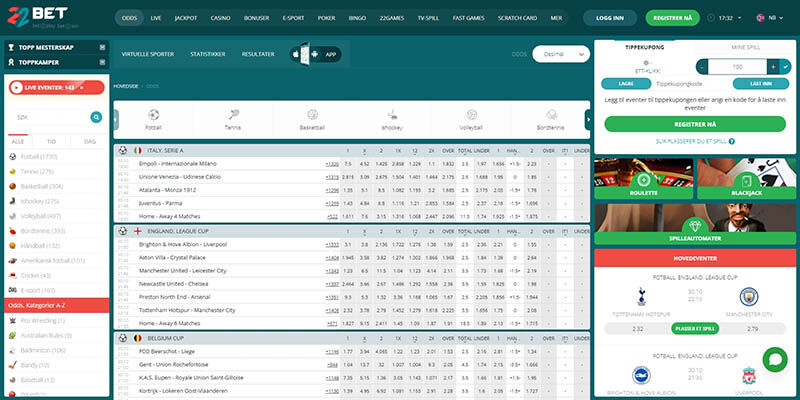The width and height of the screenshot is (800, 400).
Task: Open Resultater link
Action: coord(258,54)
